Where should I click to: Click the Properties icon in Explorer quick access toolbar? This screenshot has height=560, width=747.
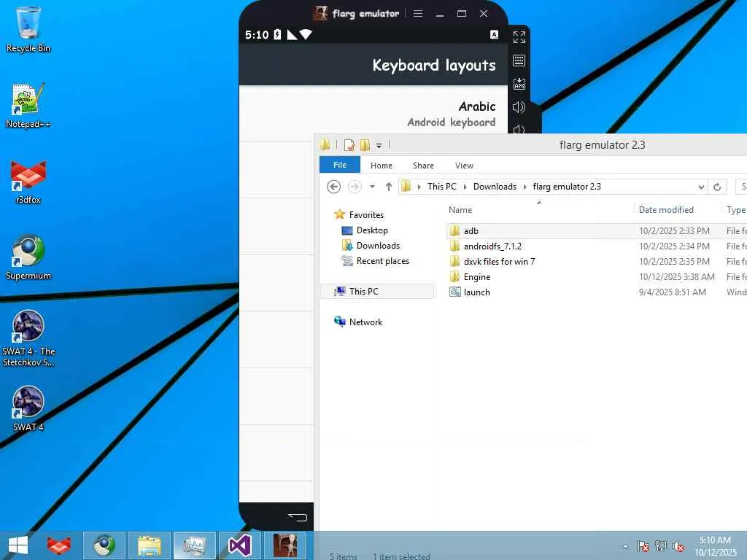[349, 144]
